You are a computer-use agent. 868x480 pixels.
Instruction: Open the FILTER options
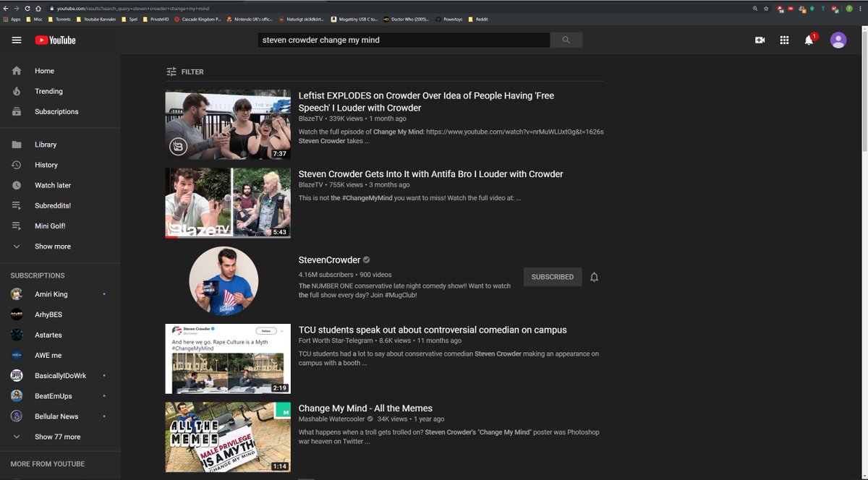(184, 72)
